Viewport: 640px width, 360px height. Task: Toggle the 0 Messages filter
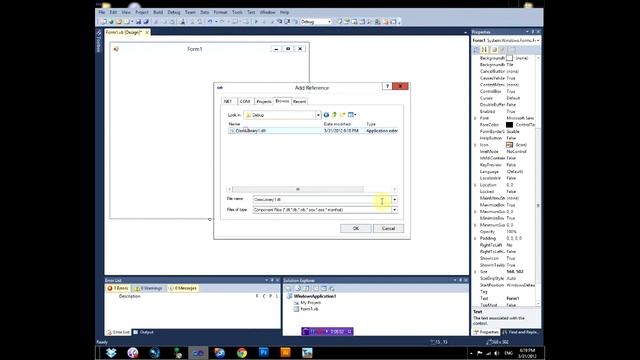183,288
